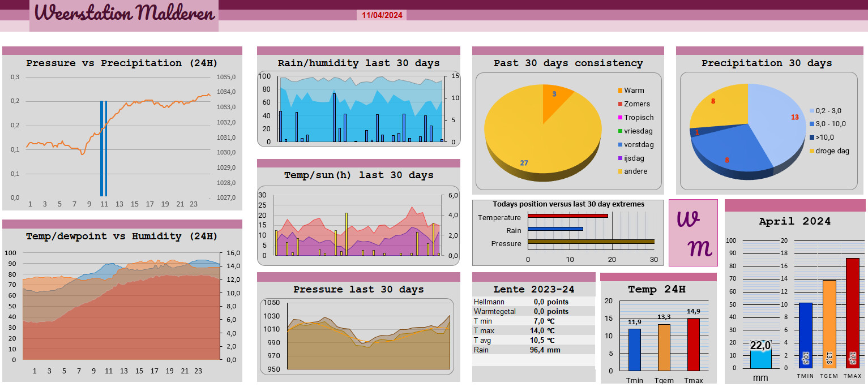Click the date field 11/04/2024
Image resolution: width=868 pixels, height=387 pixels.
[382, 15]
